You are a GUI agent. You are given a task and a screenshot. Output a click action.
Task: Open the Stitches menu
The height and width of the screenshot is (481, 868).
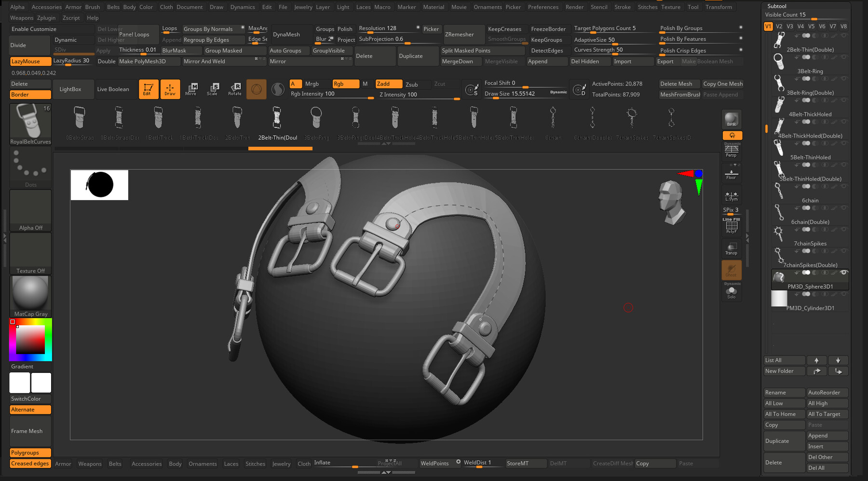coord(647,7)
